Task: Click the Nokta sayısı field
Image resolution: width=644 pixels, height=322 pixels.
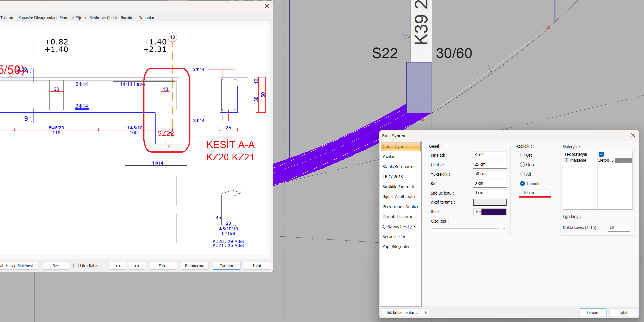Action: coord(619,228)
